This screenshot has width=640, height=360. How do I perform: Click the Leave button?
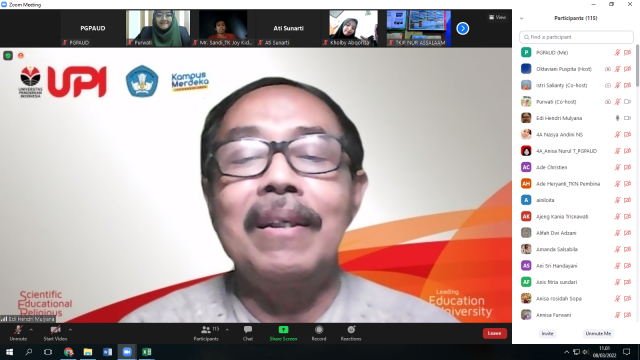pos(495,333)
